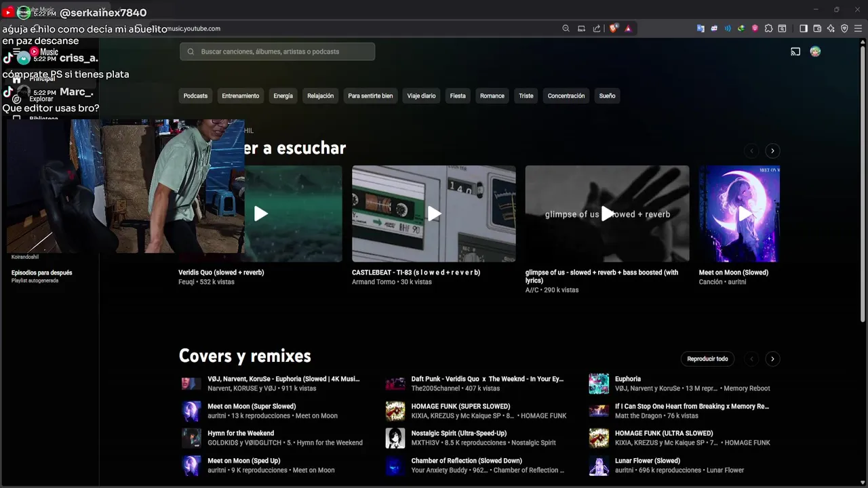Play glimpse of us slowed reverb video
The width and height of the screenshot is (868, 488).
point(607,213)
